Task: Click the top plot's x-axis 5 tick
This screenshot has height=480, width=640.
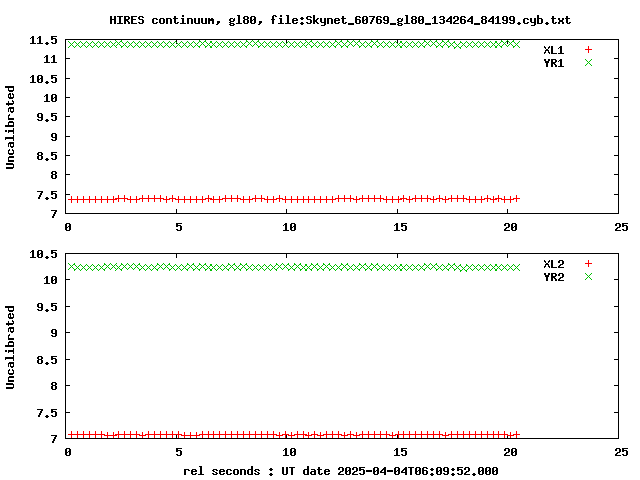Action: (x=179, y=227)
